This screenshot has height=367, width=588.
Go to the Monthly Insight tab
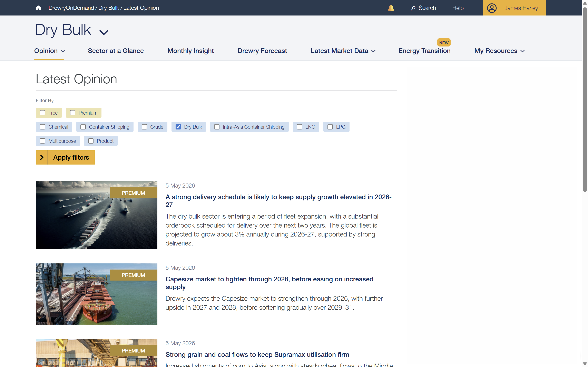pos(190,51)
